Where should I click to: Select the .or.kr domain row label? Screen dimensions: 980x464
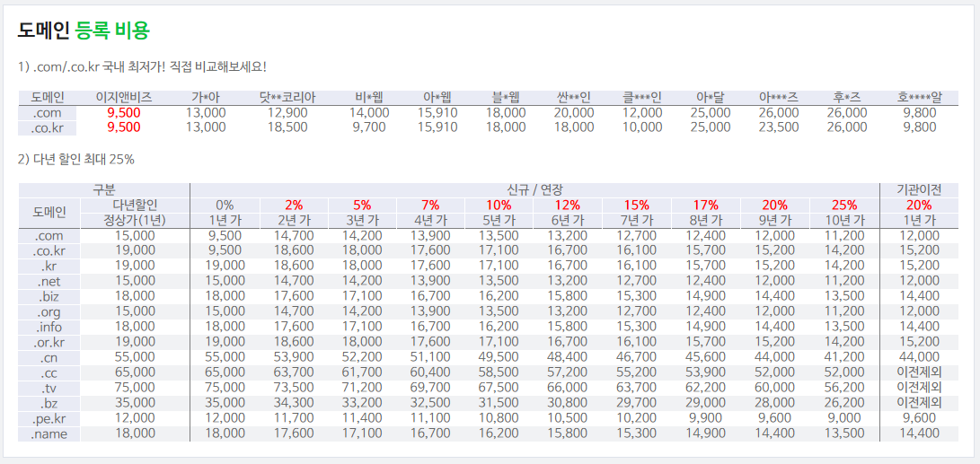pos(48,342)
